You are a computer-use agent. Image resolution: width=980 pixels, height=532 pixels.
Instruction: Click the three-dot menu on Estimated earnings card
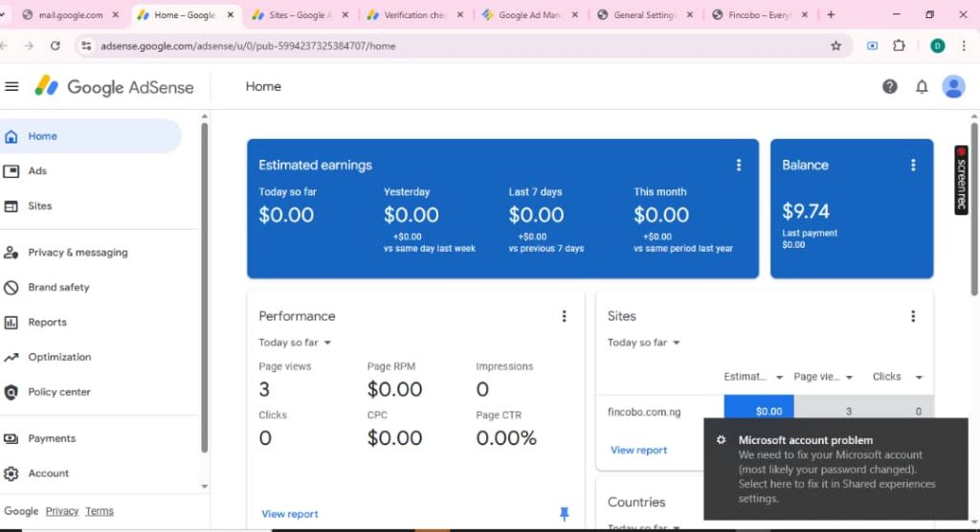point(738,166)
